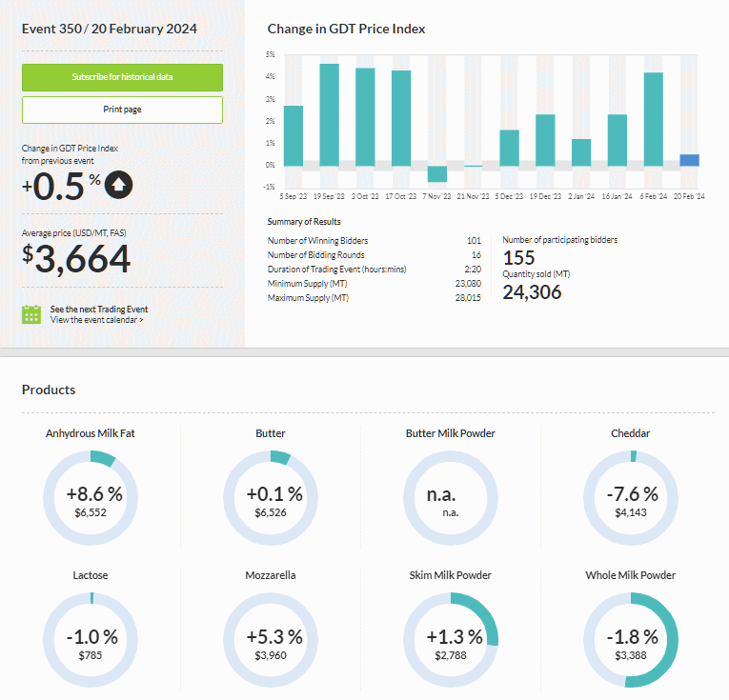Click the green calendar icon
Viewport: 729px width, 700px height.
(31, 314)
